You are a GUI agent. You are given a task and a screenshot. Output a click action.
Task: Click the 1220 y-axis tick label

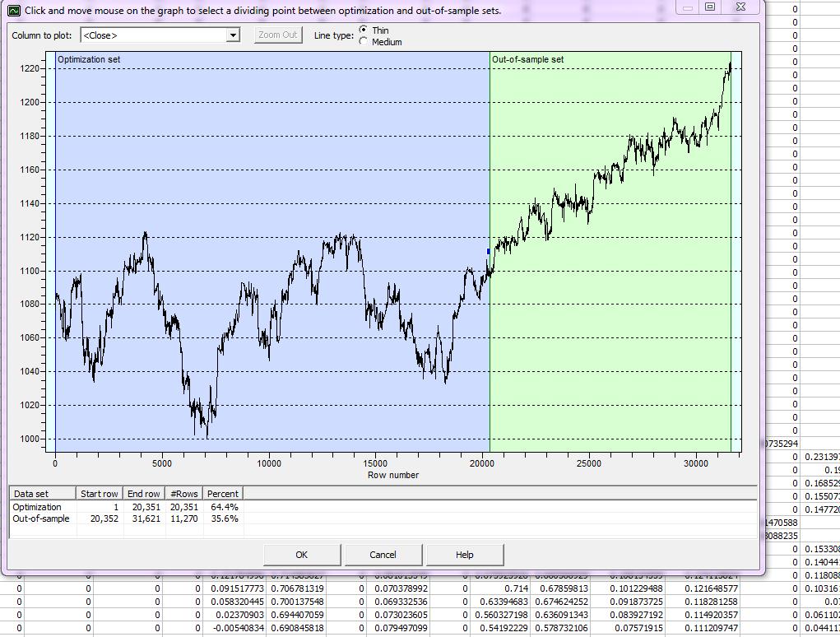tap(30, 68)
